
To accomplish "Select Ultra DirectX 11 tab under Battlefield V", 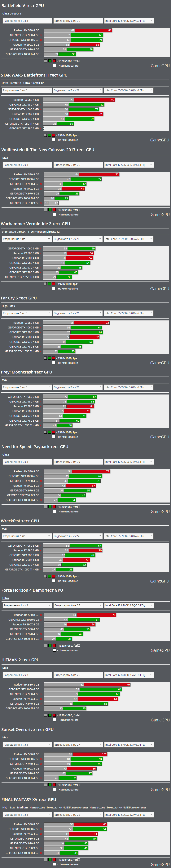I will point(12,14).
